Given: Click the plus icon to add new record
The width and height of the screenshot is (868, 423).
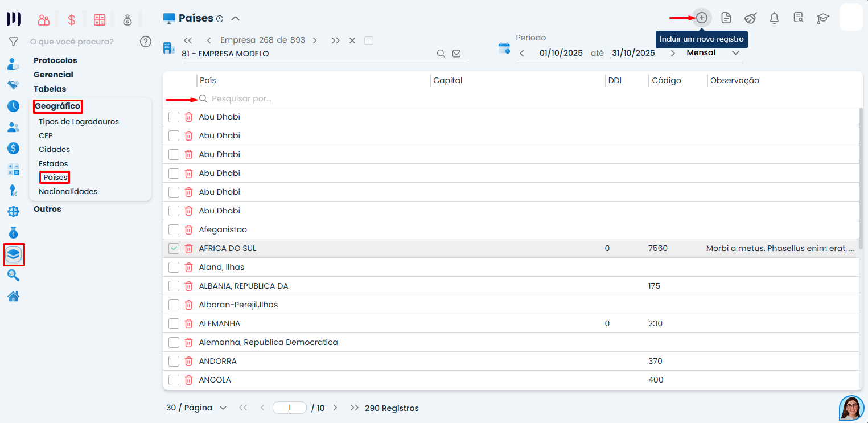Looking at the screenshot, I should (702, 18).
